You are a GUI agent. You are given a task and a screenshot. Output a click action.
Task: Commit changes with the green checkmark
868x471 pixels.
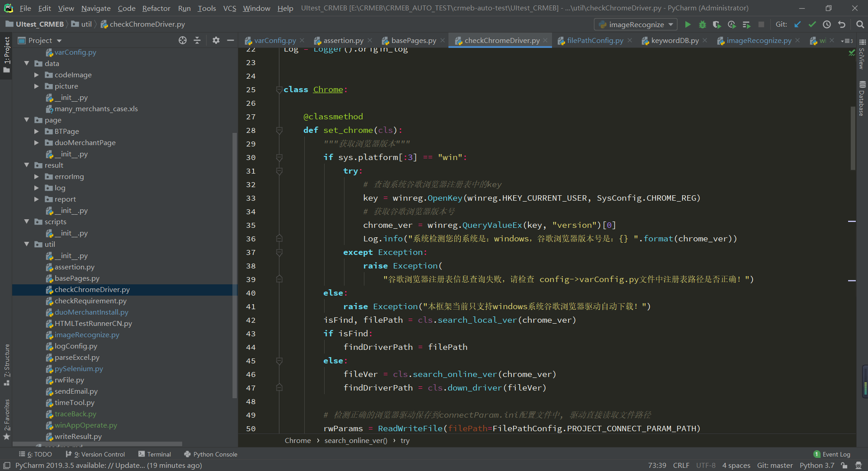(812, 24)
